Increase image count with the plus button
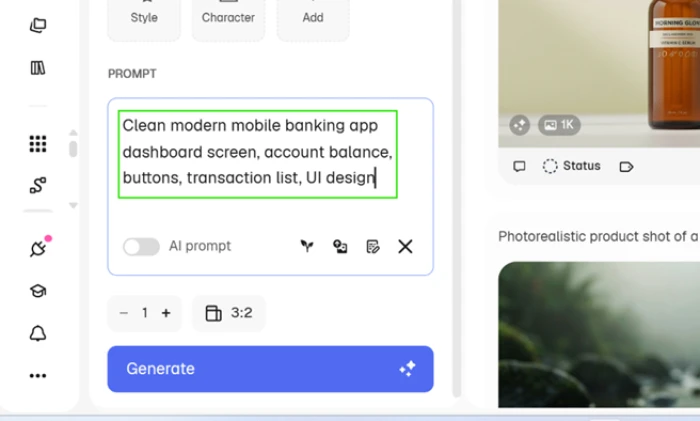Image resolution: width=700 pixels, height=421 pixels. [166, 313]
